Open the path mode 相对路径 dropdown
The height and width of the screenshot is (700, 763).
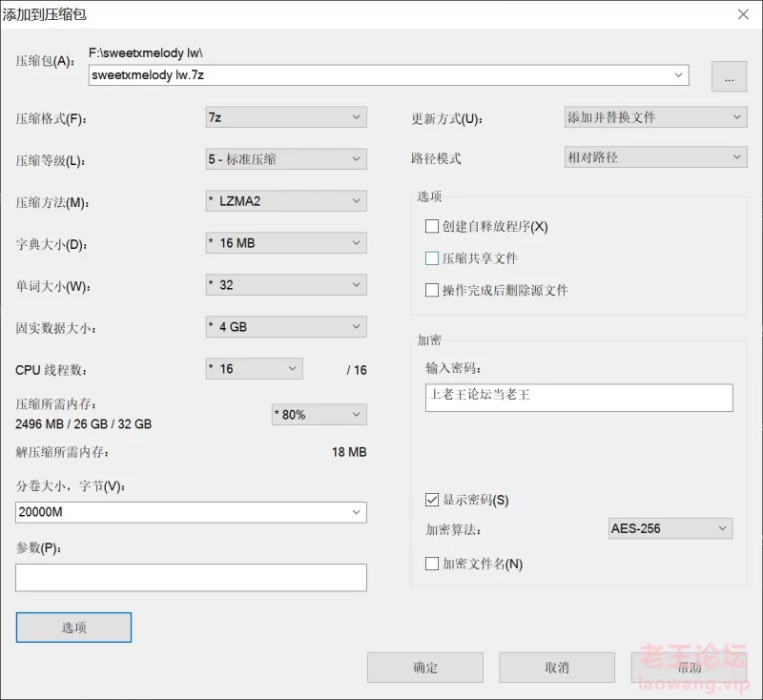[x=655, y=157]
